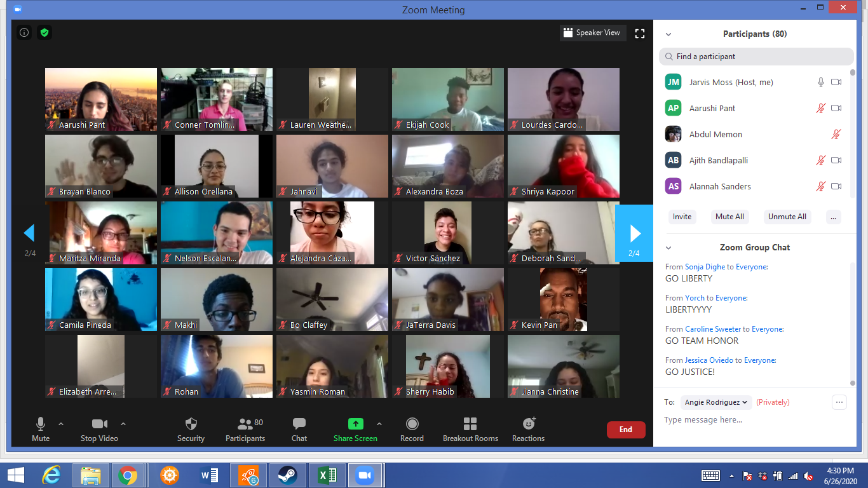Start recording with Record button
868x488 pixels.
click(412, 430)
